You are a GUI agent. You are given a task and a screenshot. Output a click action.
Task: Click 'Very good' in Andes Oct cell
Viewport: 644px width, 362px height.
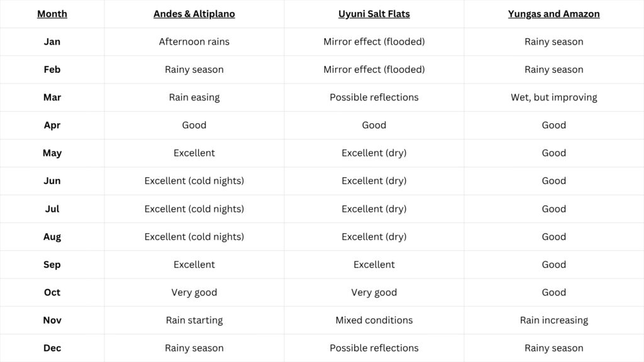194,293
